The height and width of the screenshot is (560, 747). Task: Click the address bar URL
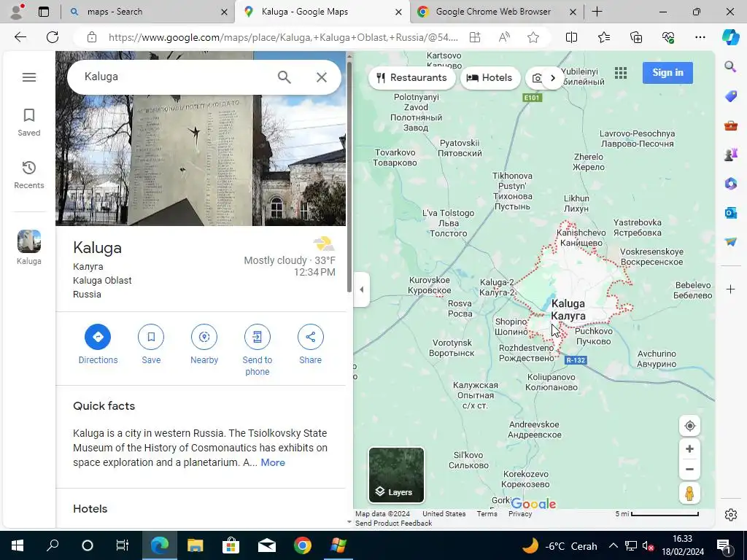click(283, 37)
